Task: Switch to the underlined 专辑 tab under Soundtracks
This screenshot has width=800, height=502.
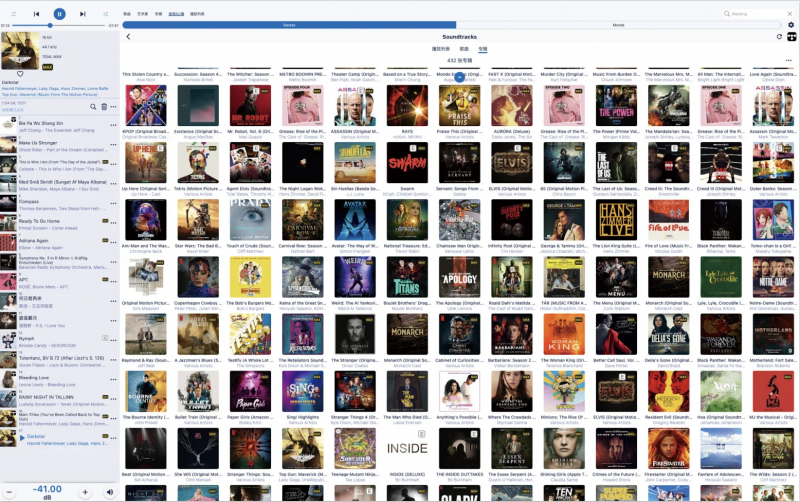Action: point(483,49)
